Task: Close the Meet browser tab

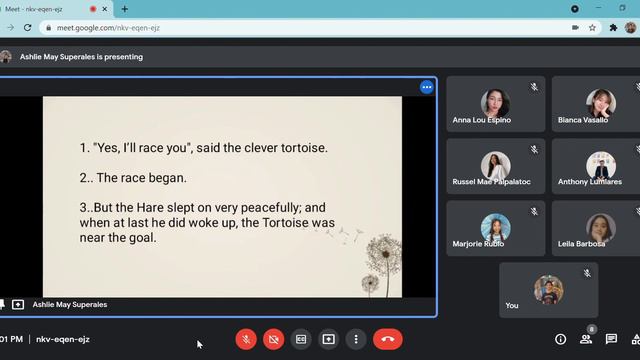Action: tap(104, 9)
